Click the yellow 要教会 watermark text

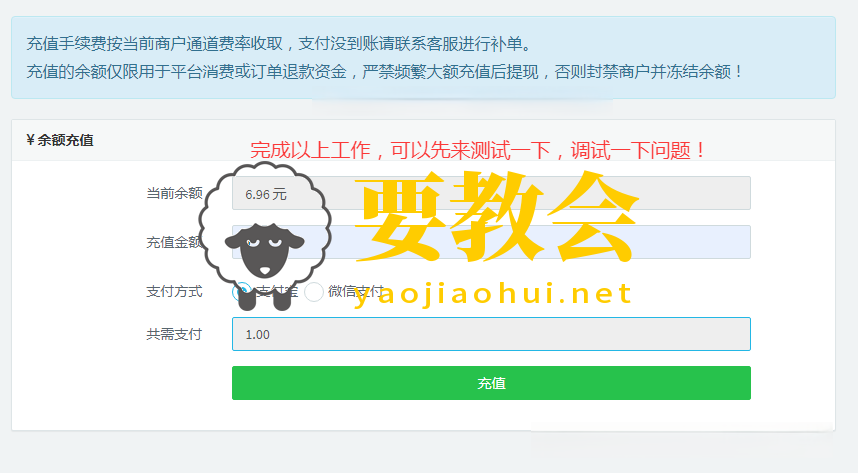coord(497,216)
